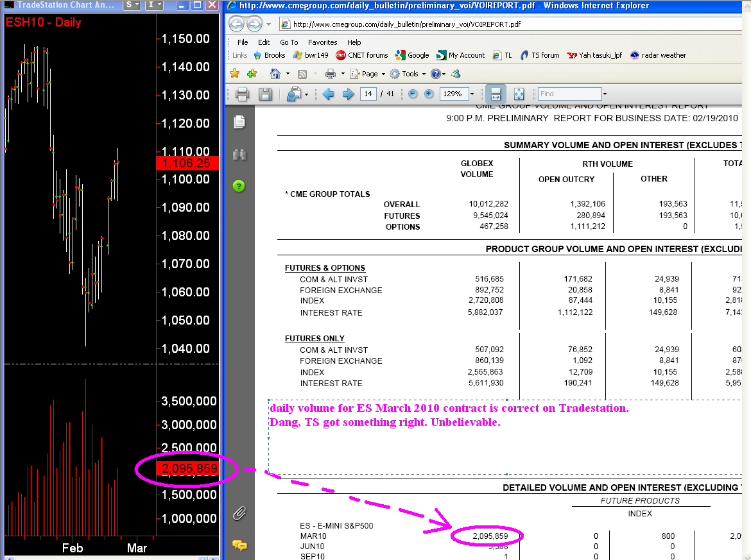Click the Favorites Center star icon
Viewport: 751px width, 560px height.
[x=235, y=73]
